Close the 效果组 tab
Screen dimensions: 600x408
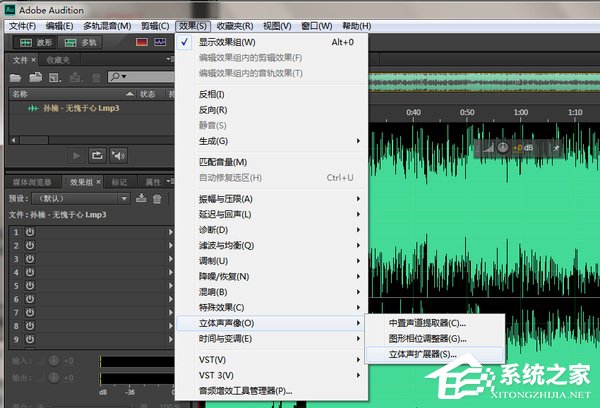(98, 182)
